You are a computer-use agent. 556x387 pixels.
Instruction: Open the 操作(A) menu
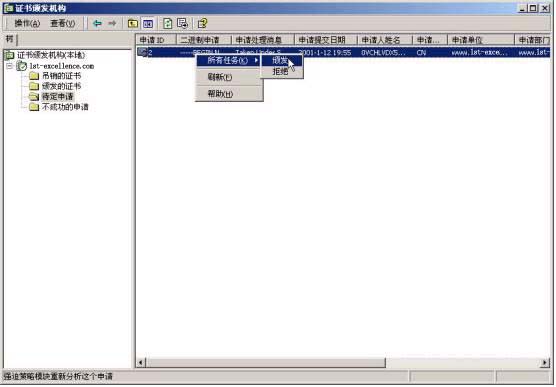pyautogui.click(x=27, y=23)
